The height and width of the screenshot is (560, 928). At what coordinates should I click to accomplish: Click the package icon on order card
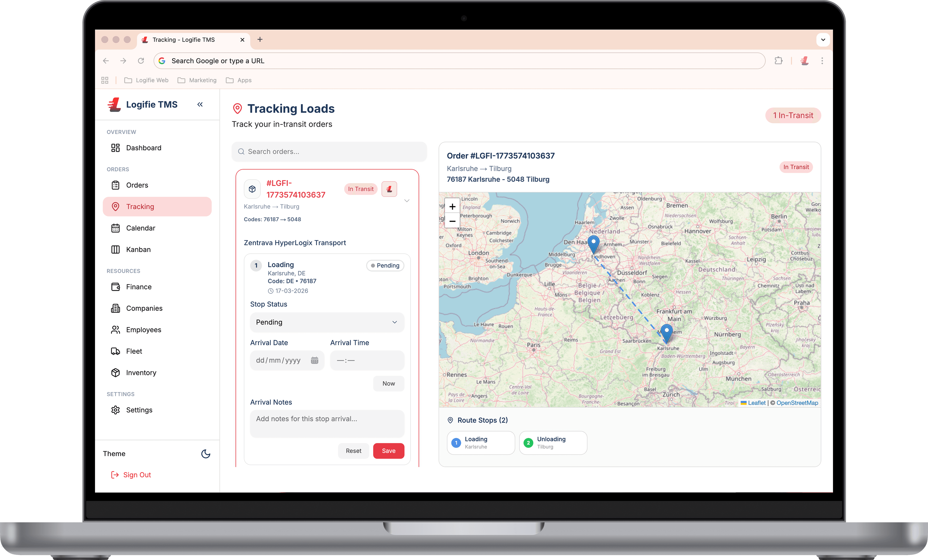252,189
